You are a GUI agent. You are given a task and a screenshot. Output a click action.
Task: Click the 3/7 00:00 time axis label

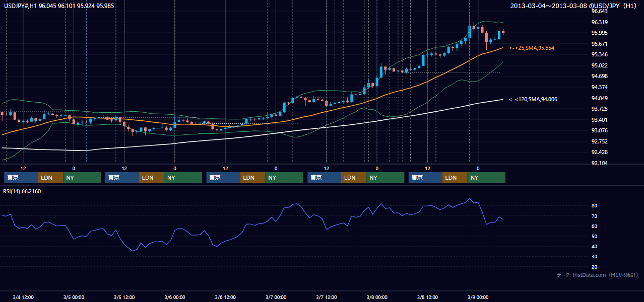click(276, 297)
